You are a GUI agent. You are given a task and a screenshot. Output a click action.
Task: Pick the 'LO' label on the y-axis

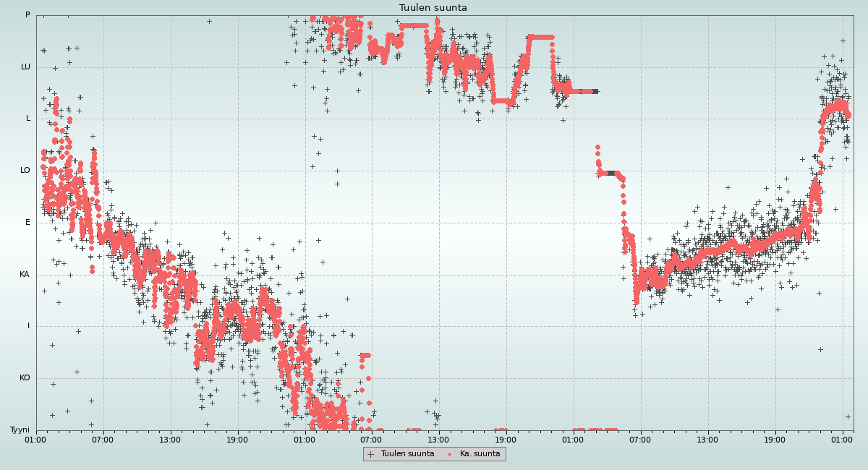click(x=25, y=171)
